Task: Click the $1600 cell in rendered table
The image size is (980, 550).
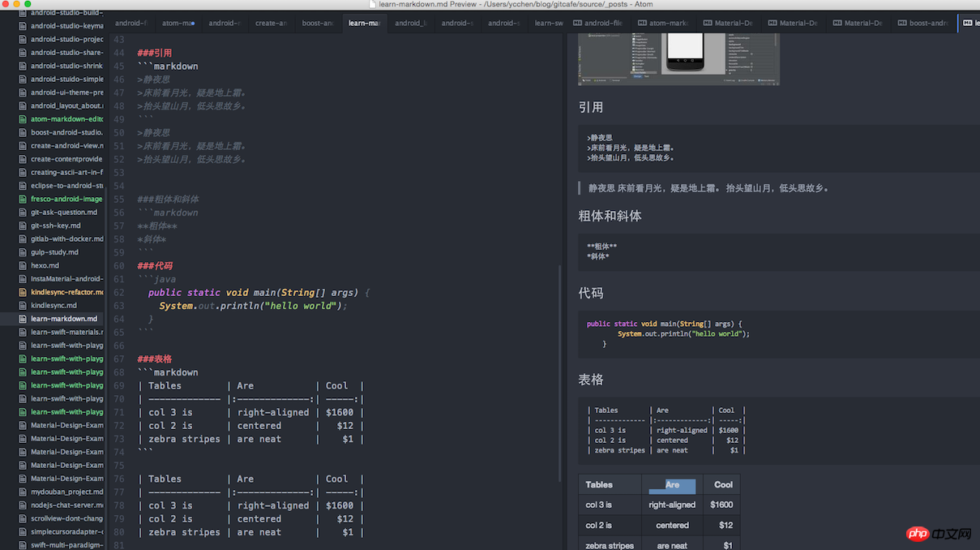Action: pyautogui.click(x=721, y=505)
